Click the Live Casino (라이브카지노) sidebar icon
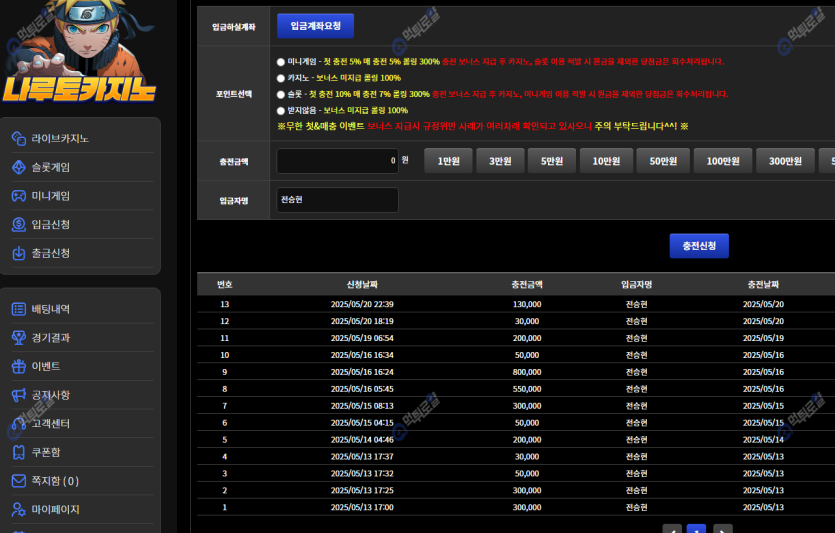Screen dimensions: 835x533 coord(19,138)
